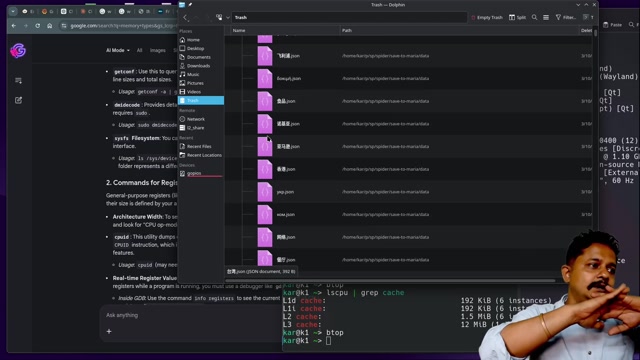Select the ком.json file row
Viewport: 640px width, 360px height.
tap(408, 214)
